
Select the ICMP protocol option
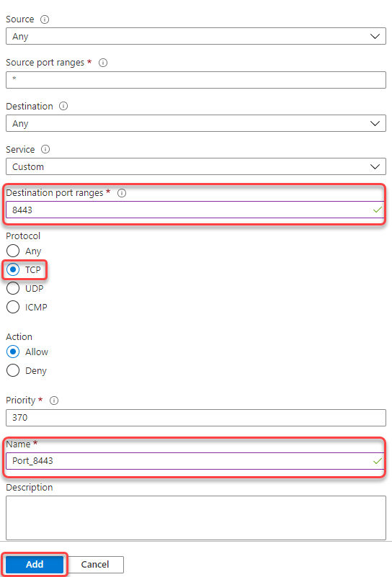coord(13,307)
